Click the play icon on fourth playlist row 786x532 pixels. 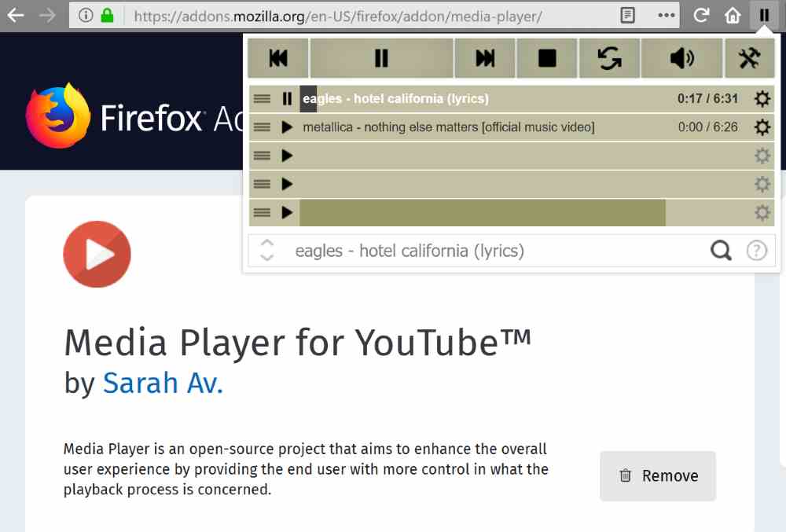click(287, 185)
